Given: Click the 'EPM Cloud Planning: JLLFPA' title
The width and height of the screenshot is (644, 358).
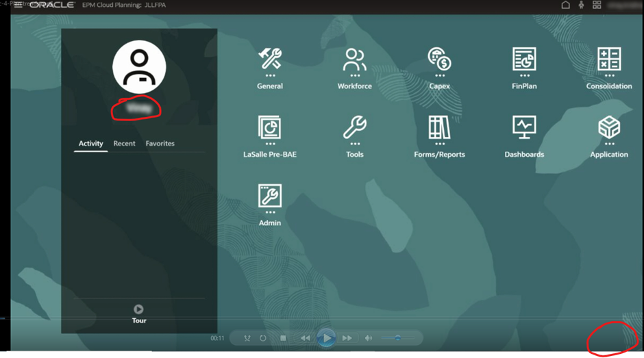Looking at the screenshot, I should [x=124, y=5].
